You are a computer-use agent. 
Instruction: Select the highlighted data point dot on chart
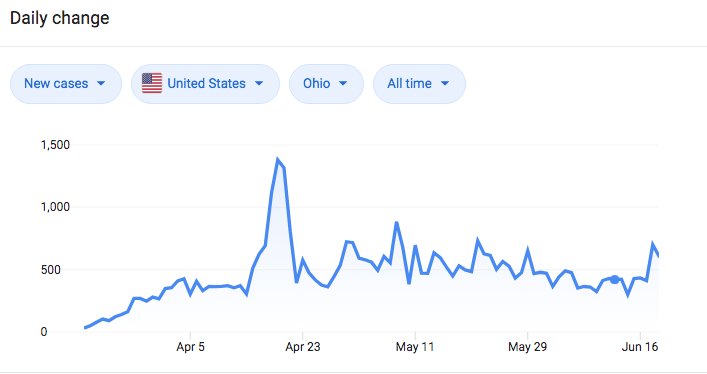coord(615,280)
